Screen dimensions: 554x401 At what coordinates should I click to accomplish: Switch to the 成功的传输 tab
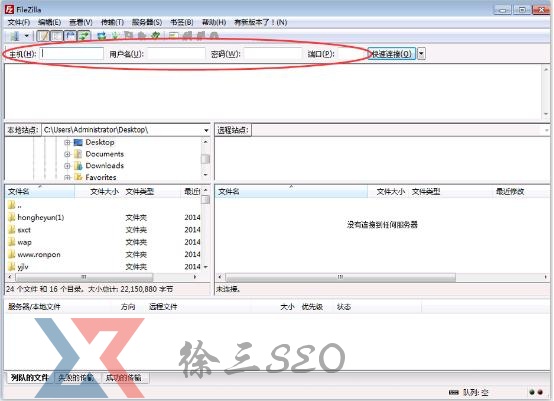tap(124, 378)
